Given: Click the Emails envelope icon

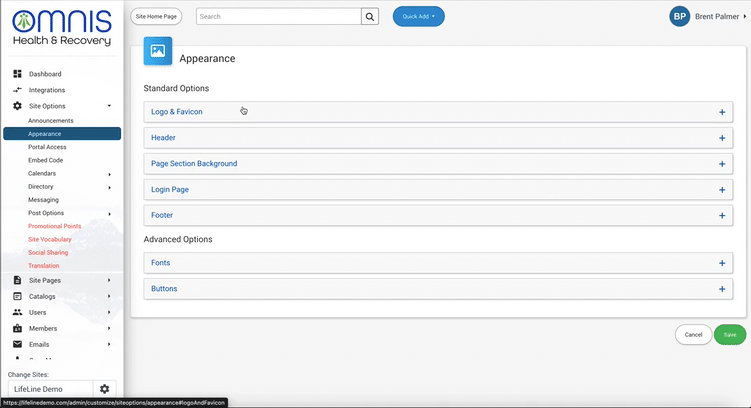Looking at the screenshot, I should [17, 344].
